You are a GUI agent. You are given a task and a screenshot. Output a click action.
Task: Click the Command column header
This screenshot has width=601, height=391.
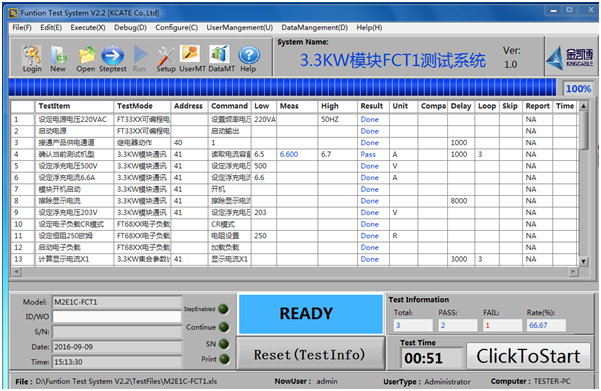(x=230, y=106)
